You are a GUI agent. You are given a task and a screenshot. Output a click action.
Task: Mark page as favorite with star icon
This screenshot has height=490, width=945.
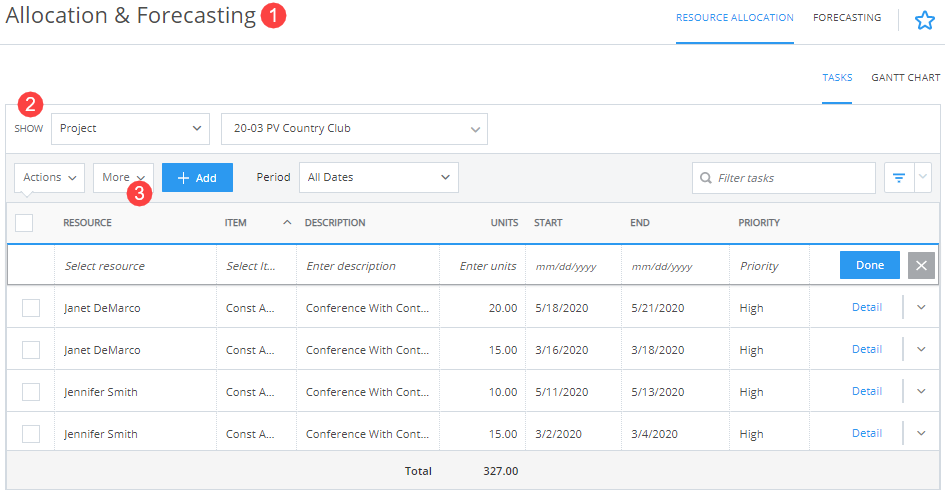tap(925, 20)
